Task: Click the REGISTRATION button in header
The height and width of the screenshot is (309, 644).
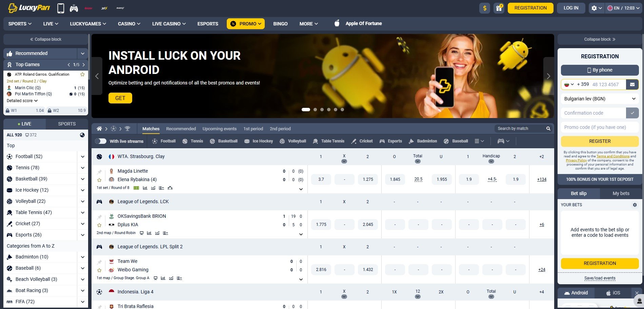Action: click(x=530, y=8)
